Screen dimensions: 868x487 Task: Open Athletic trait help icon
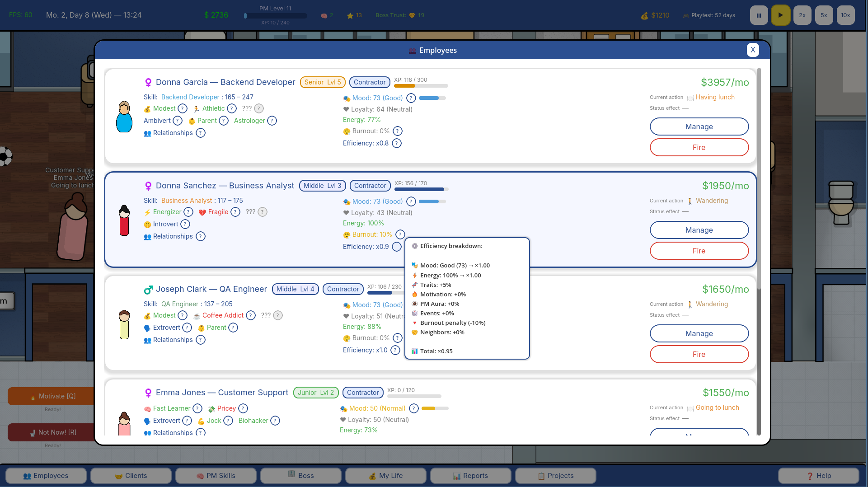(232, 108)
